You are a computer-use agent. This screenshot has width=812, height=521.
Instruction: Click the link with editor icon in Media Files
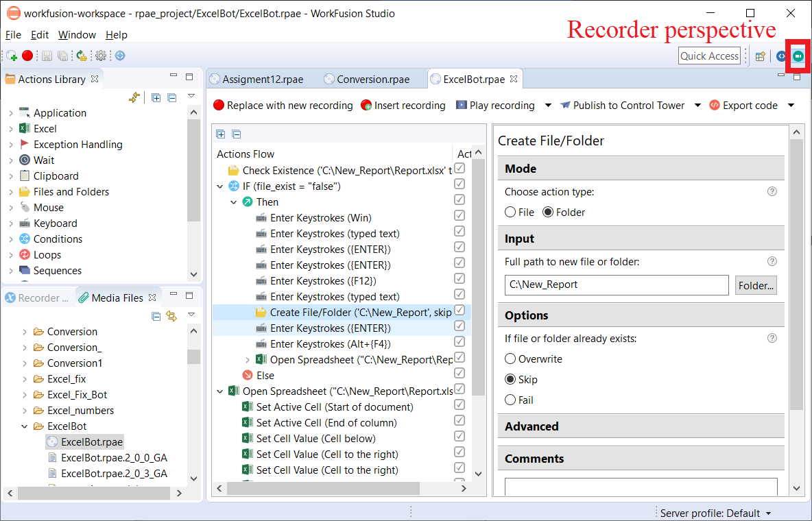click(171, 316)
